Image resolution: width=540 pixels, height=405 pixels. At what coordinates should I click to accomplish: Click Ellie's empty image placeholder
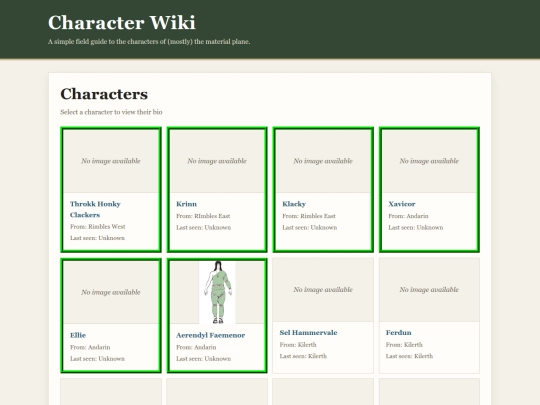(111, 292)
